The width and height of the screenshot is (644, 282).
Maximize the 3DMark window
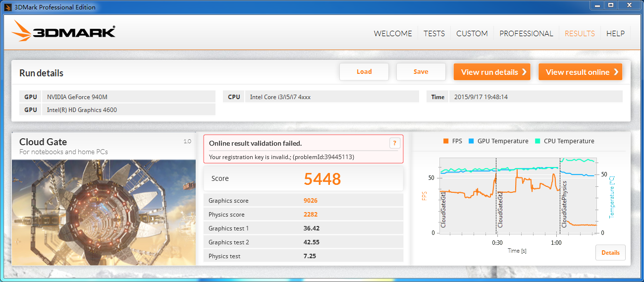tap(611, 5)
